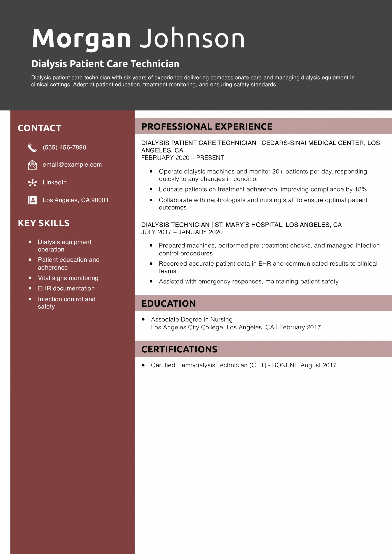Click the CONTACT section heading
Viewport: 392px width, 554px height.
point(39,128)
